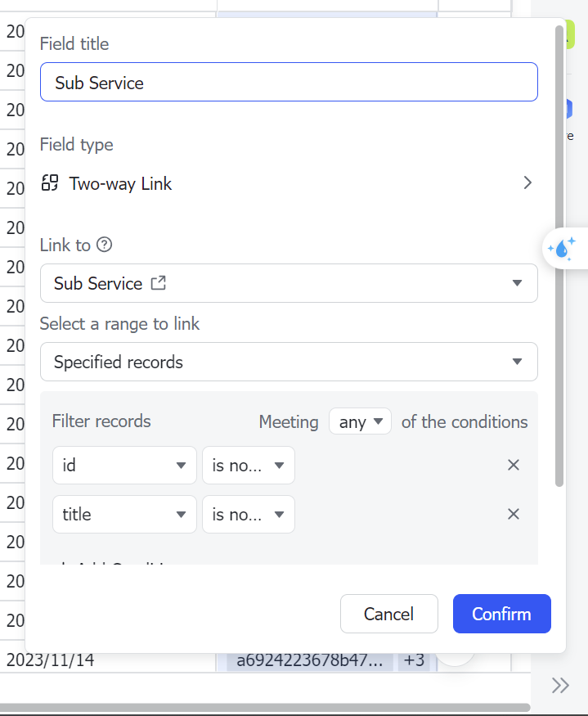
Task: Confirm the field settings
Action: coord(501,614)
